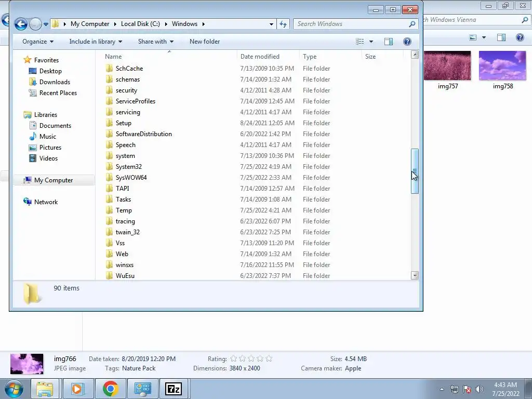This screenshot has height=399, width=532.
Task: Open the recent pages dropdown arrow
Action: coord(46,24)
